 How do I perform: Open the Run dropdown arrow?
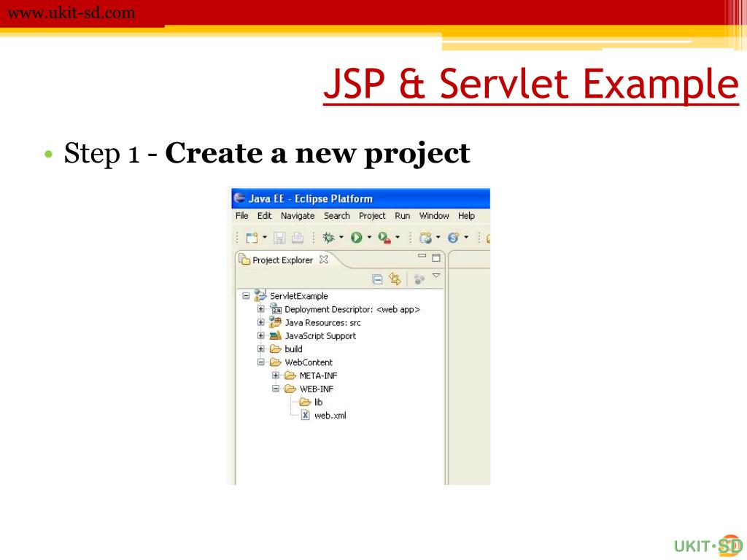coord(369,237)
